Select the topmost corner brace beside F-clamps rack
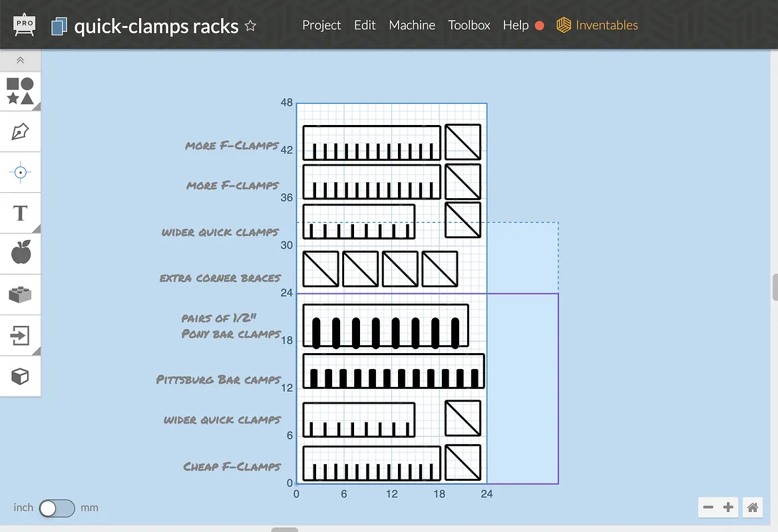This screenshot has height=532, width=778. (463, 142)
